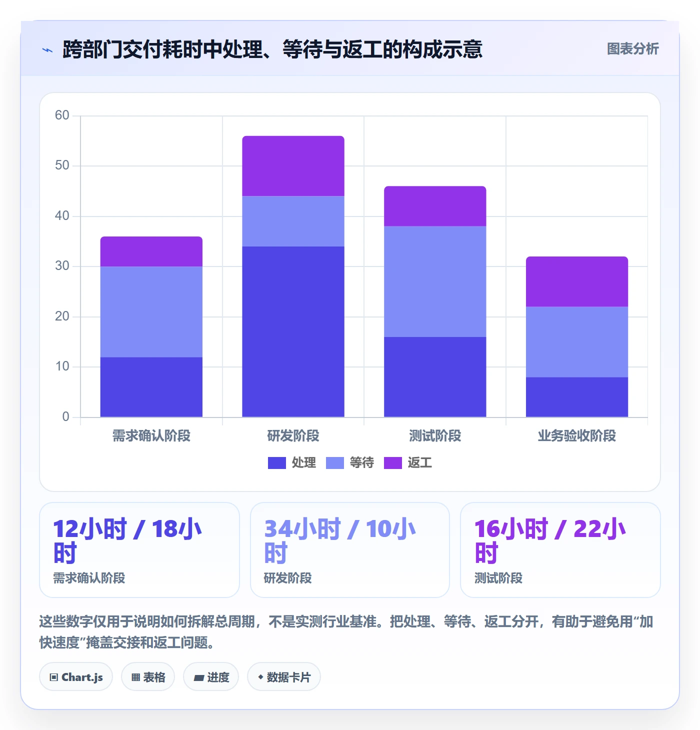This screenshot has height=730, width=700.
Task: Click the 业务验收阶段 bar's light-blue 等待 segment
Action: pos(577,342)
